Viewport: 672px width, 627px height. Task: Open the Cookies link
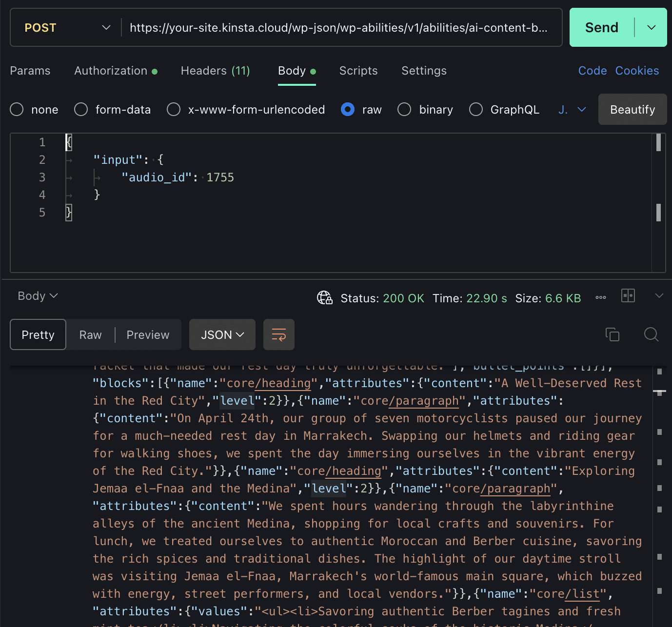637,71
